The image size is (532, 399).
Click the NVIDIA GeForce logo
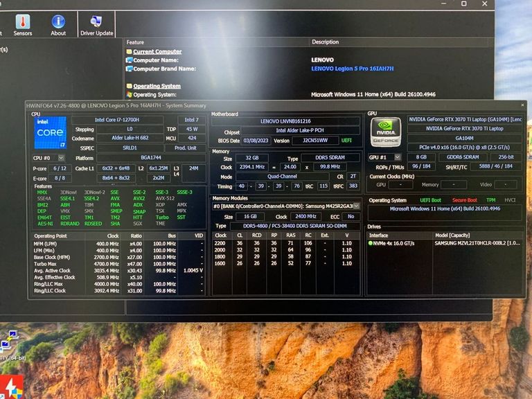(386, 132)
